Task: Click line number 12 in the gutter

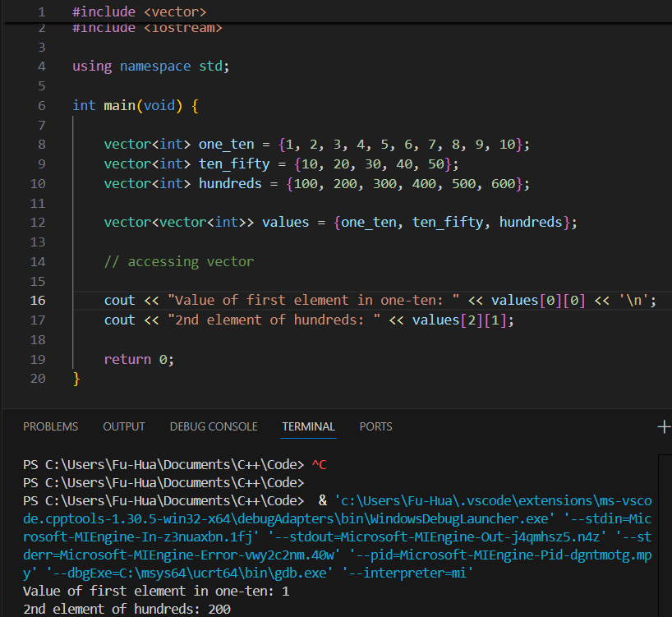Action: (x=39, y=223)
